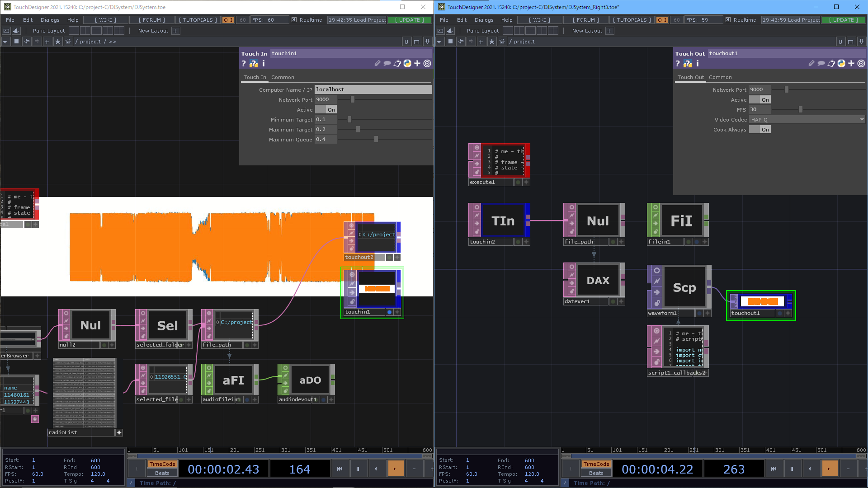
Task: Click the info icon in Touch In panel
Action: click(x=264, y=64)
